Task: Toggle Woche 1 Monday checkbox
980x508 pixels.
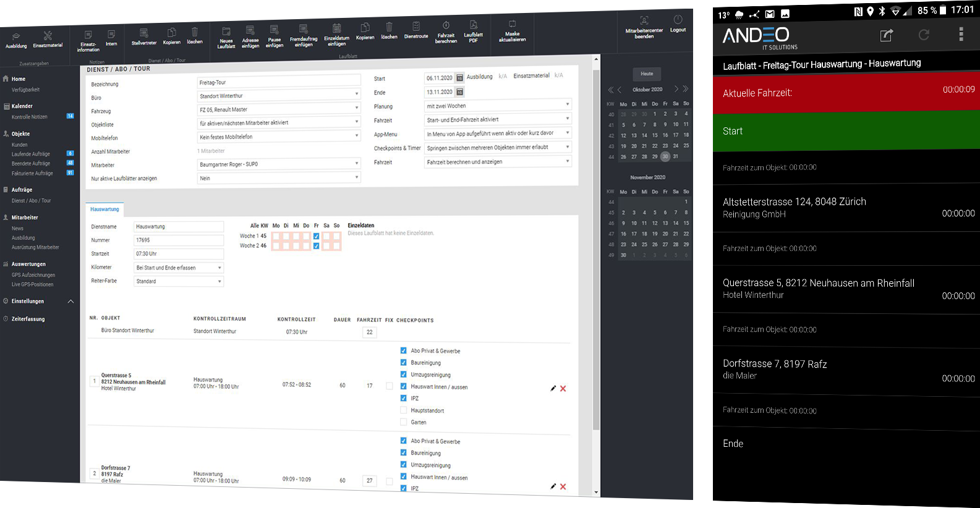Action: pyautogui.click(x=276, y=236)
